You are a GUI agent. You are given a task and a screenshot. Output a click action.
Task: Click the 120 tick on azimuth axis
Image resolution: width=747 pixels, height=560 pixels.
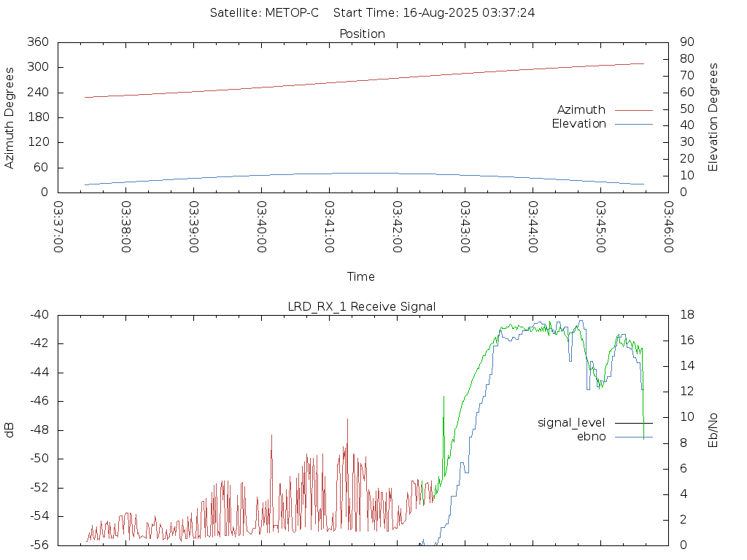coord(38,142)
